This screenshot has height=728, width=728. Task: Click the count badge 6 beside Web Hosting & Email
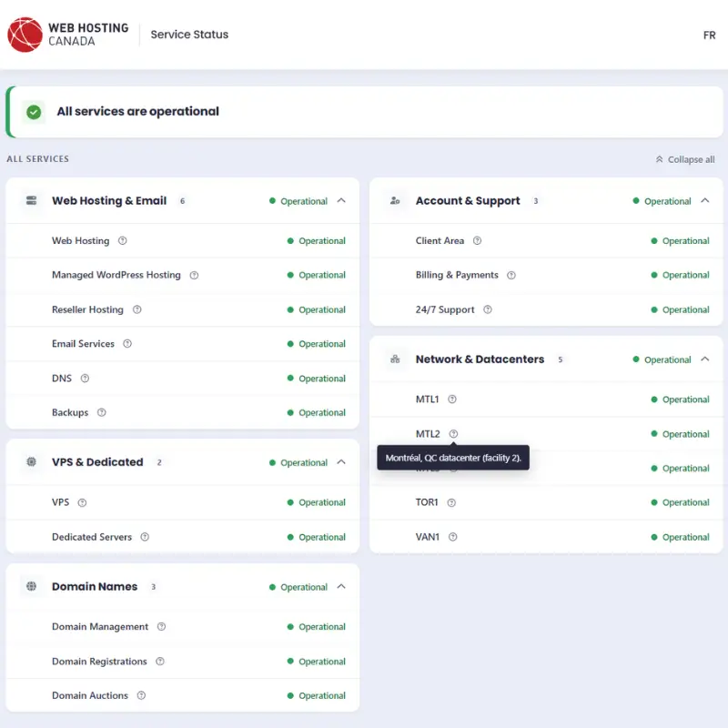pos(183,201)
